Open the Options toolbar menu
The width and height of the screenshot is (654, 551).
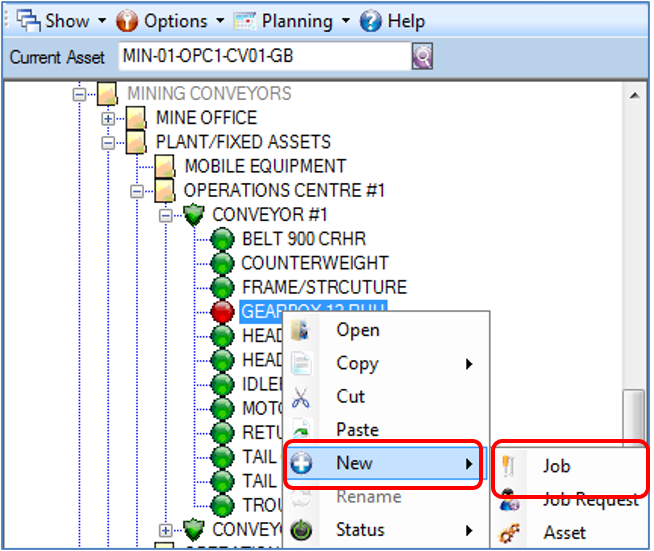170,21
